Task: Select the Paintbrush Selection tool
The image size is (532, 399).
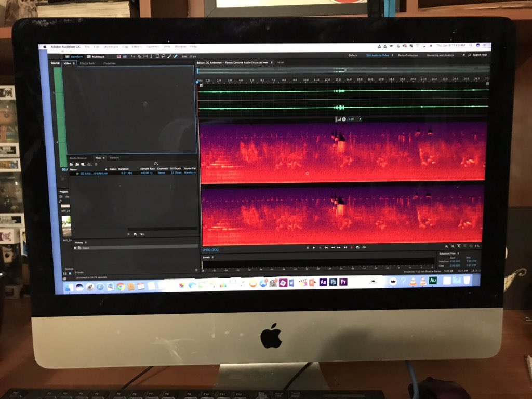Action: 169,56
